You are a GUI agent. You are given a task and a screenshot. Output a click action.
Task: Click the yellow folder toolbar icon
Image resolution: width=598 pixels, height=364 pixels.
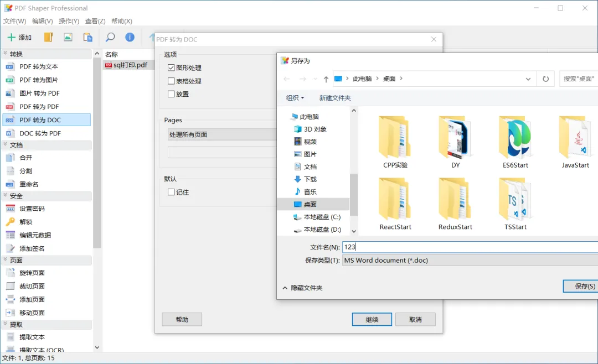pos(48,37)
